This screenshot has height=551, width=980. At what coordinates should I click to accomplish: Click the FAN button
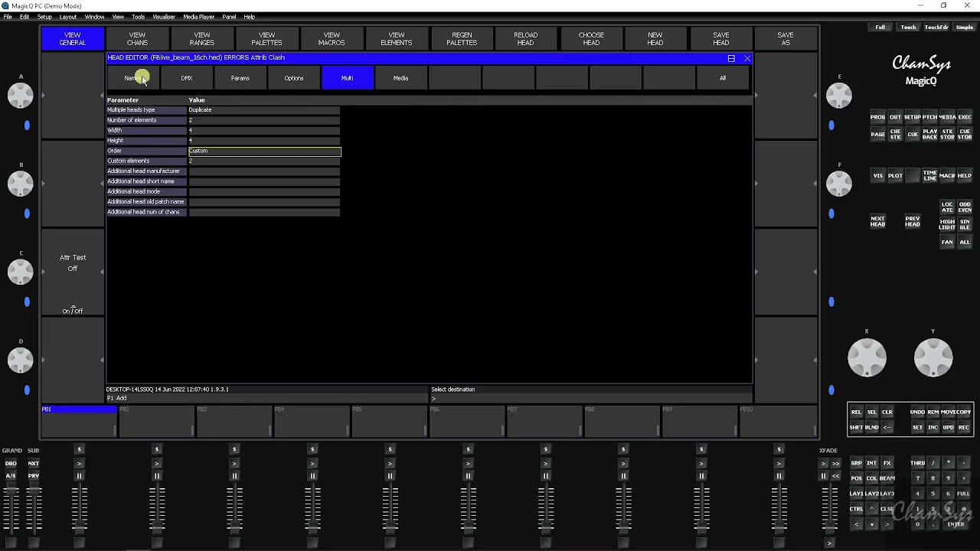[x=947, y=242]
